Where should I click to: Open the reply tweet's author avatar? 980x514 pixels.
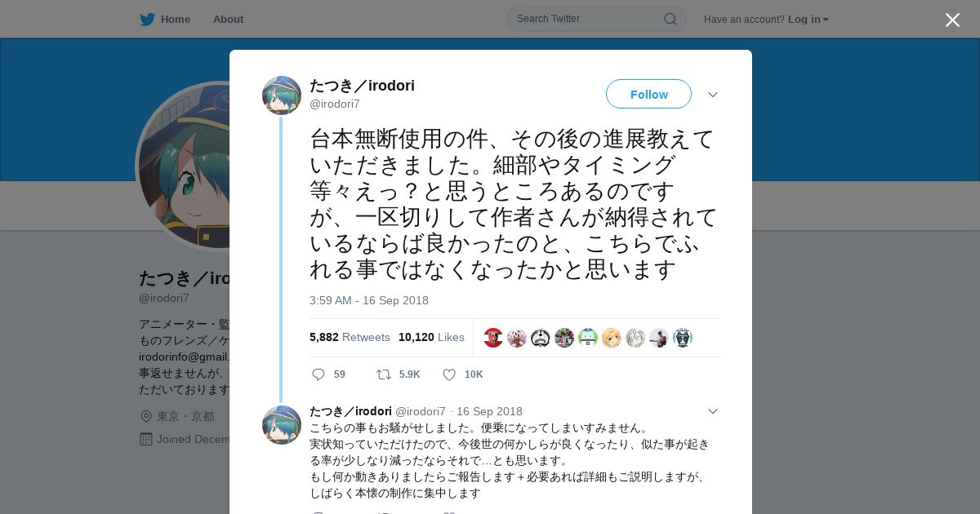click(x=282, y=425)
